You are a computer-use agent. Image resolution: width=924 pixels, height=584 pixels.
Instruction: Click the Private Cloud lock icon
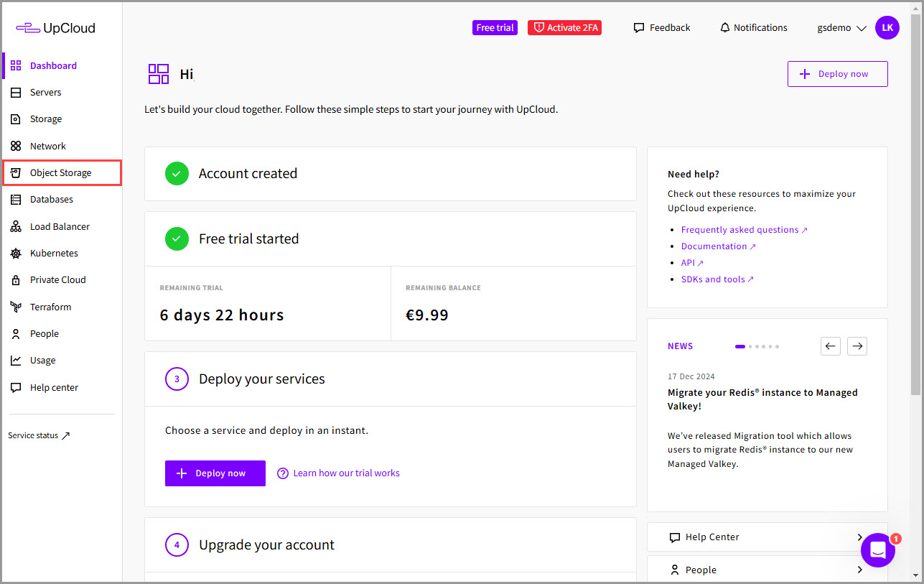(x=16, y=280)
